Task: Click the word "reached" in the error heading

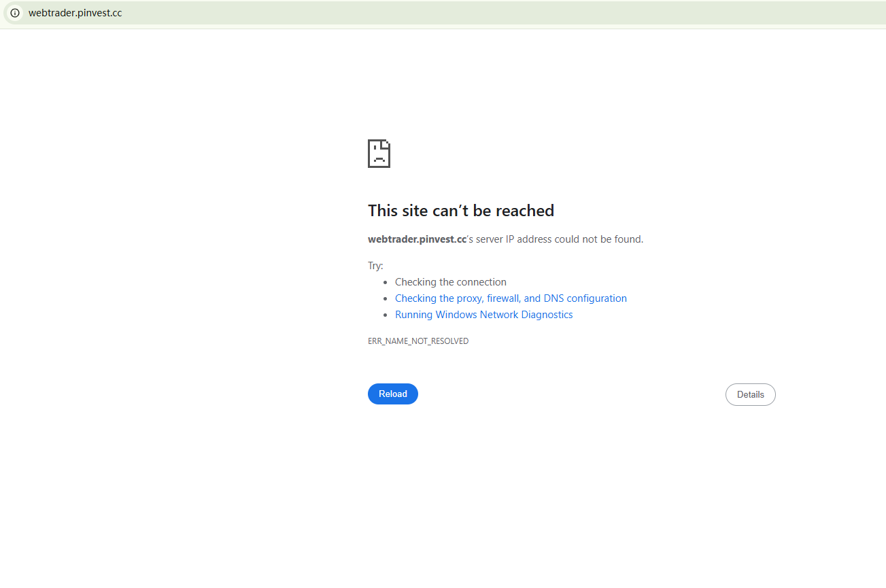Action: pos(525,211)
